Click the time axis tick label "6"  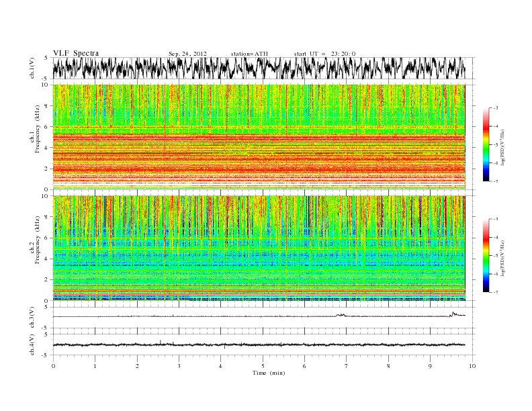pos(304,366)
